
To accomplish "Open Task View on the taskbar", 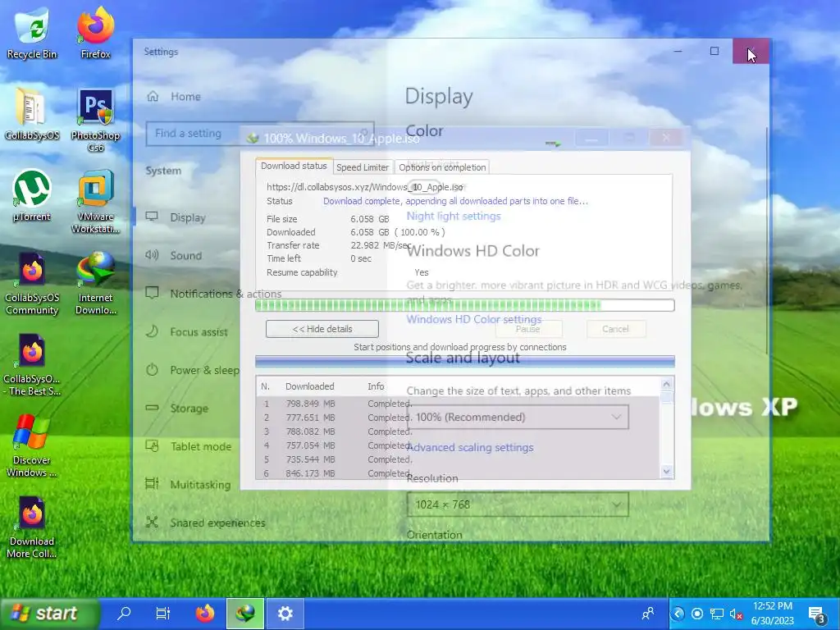I will (162, 613).
